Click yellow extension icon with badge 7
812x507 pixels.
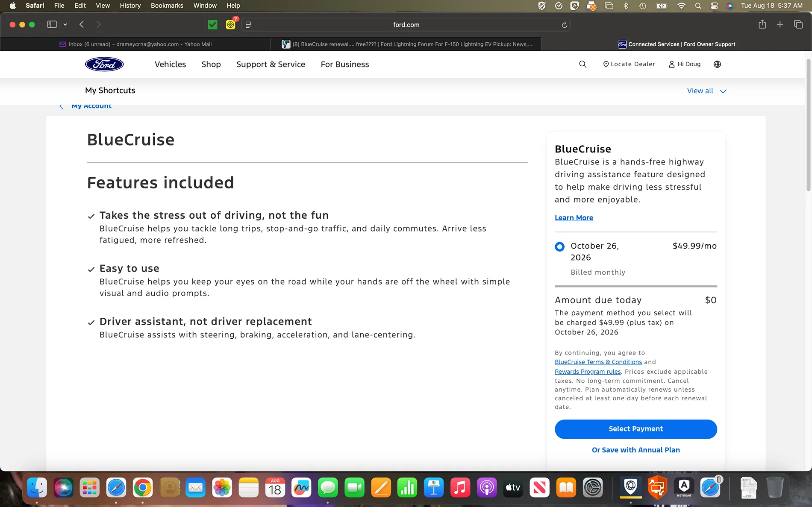tap(231, 24)
